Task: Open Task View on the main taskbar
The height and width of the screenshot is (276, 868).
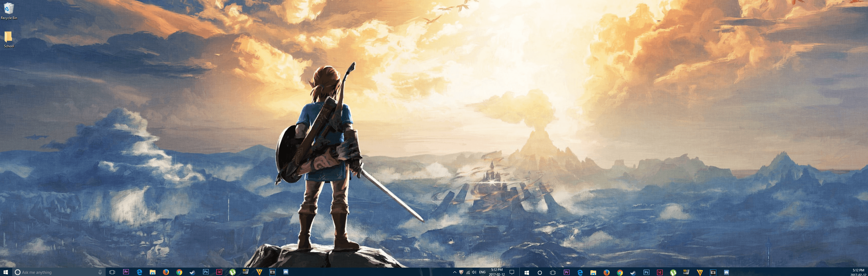Action: [x=112, y=272]
